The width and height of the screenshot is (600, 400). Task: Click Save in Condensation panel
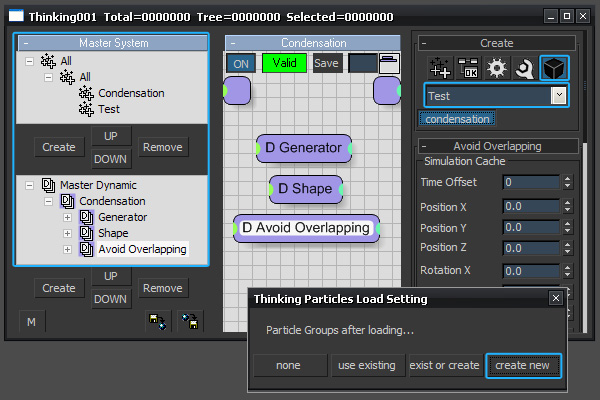[x=326, y=63]
